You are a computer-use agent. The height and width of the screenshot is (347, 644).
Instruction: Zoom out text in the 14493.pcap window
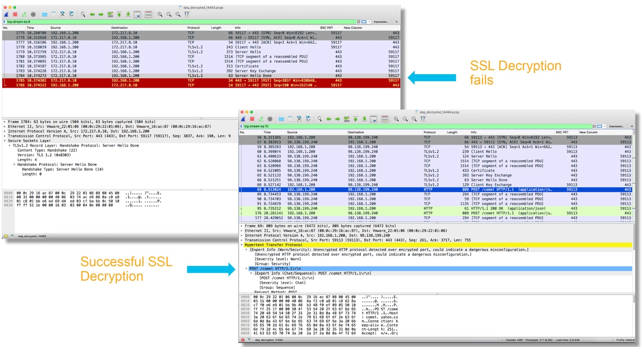click(x=169, y=15)
